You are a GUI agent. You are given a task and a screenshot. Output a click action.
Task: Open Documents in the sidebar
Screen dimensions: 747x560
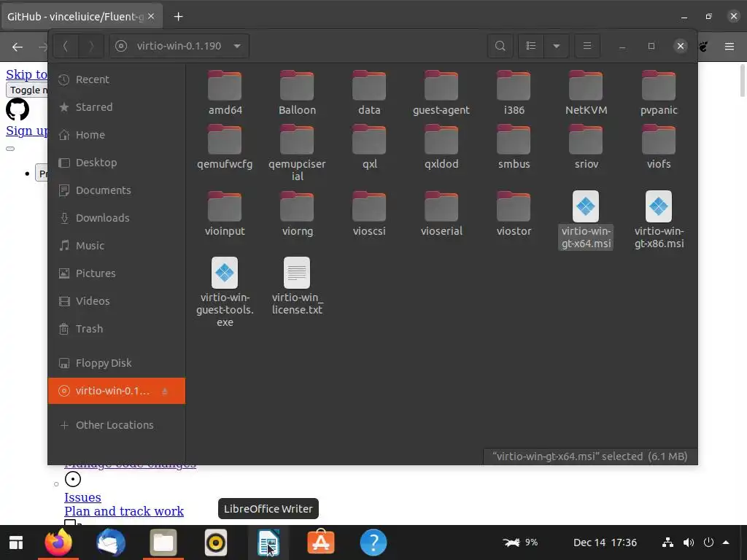tap(116, 190)
